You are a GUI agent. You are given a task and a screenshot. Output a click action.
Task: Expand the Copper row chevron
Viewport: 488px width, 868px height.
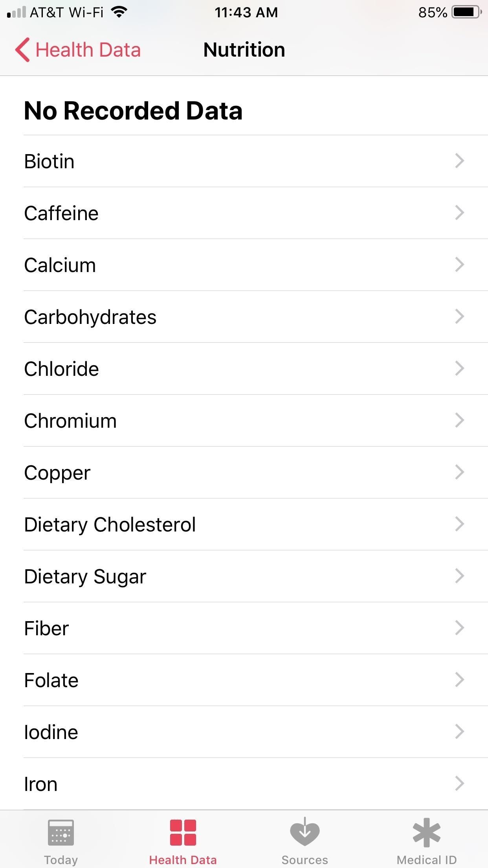click(x=459, y=472)
